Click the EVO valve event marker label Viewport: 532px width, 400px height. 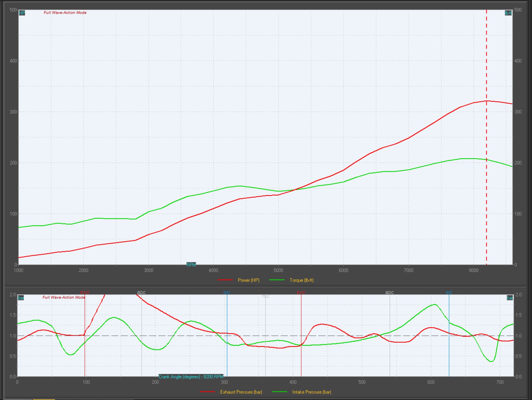[85, 293]
